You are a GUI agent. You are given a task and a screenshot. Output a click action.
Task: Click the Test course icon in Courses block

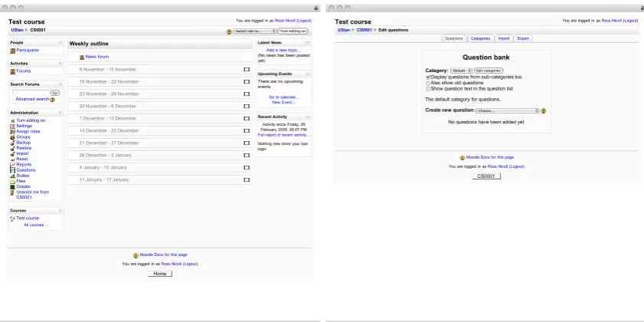(13, 219)
